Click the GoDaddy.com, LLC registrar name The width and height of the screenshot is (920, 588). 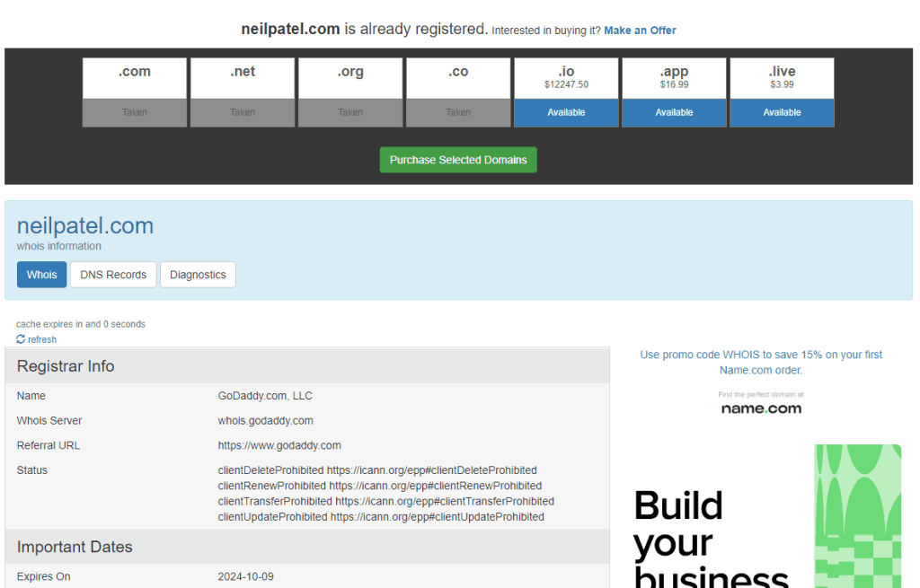(265, 396)
